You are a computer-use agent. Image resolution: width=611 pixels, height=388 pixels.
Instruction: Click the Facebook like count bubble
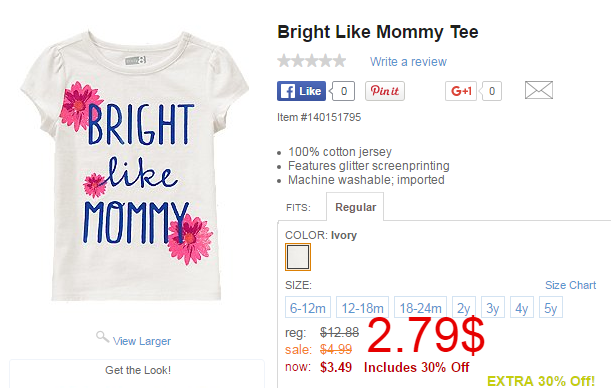[343, 91]
